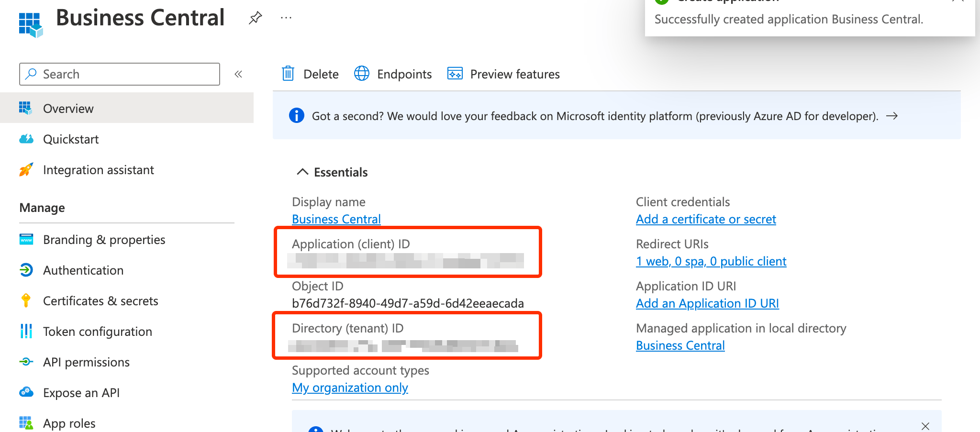The width and height of the screenshot is (980, 432).
Task: Click the blurred Application (client) ID value
Action: coord(406,261)
